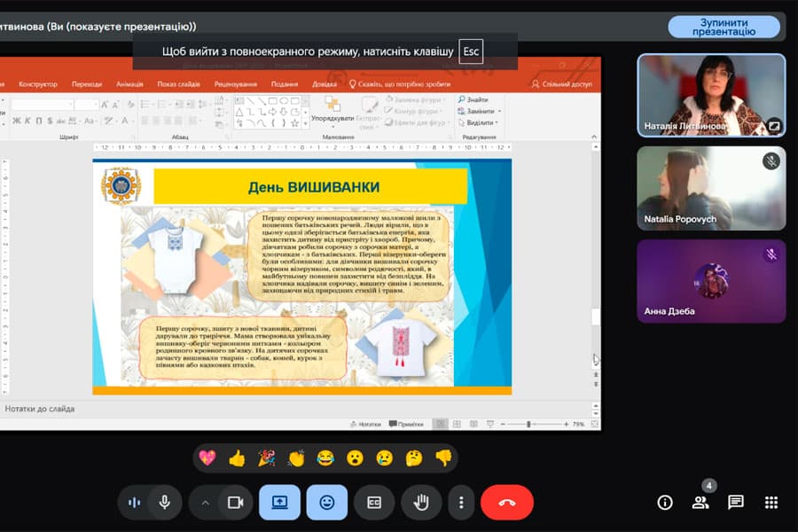Adjust the PowerPoint zoom slider
This screenshot has width=798, height=532.
529,425
